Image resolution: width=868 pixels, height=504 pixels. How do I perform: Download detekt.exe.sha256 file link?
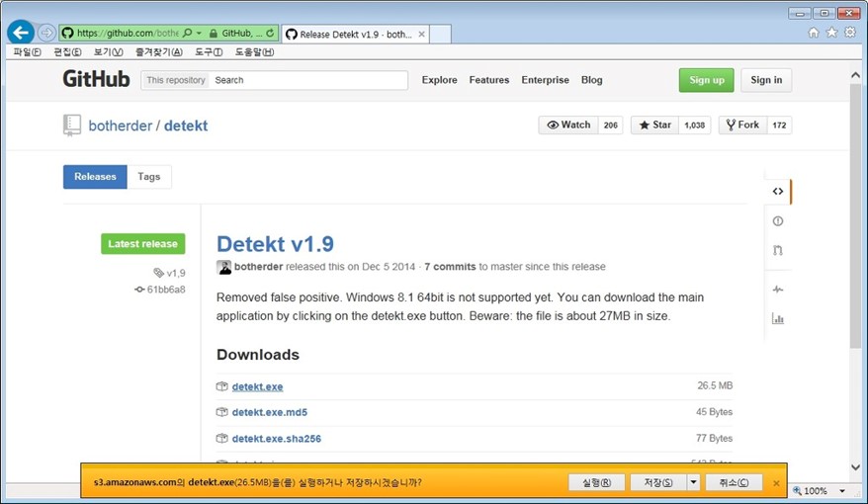click(277, 439)
